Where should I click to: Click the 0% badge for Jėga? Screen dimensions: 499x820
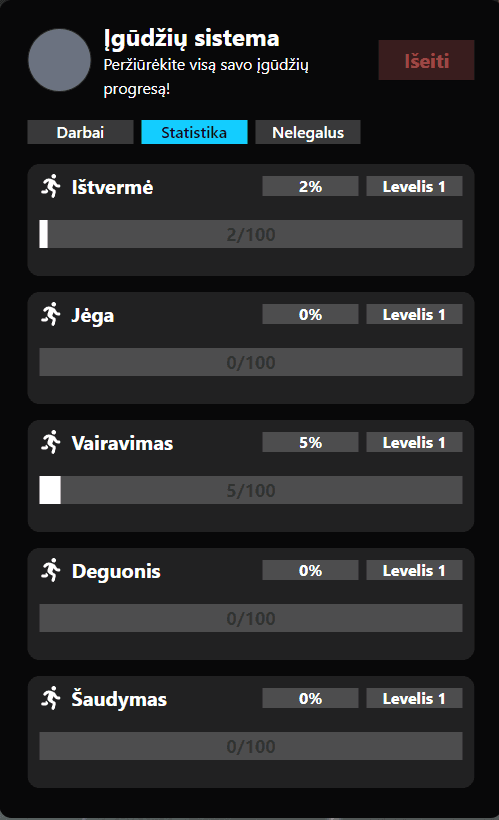pos(310,314)
